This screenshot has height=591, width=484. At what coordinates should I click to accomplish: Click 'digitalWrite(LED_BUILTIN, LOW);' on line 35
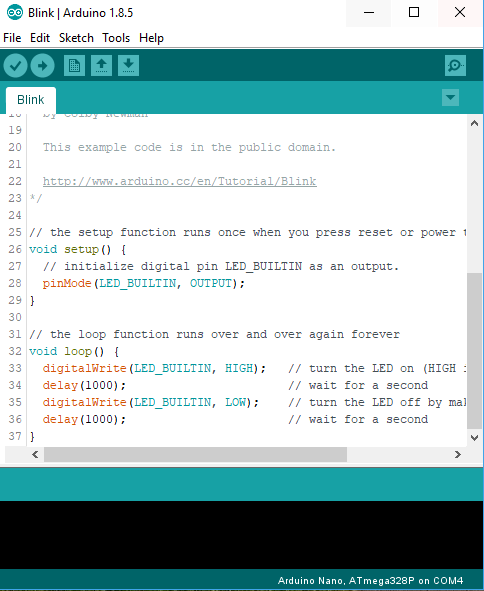(151, 403)
